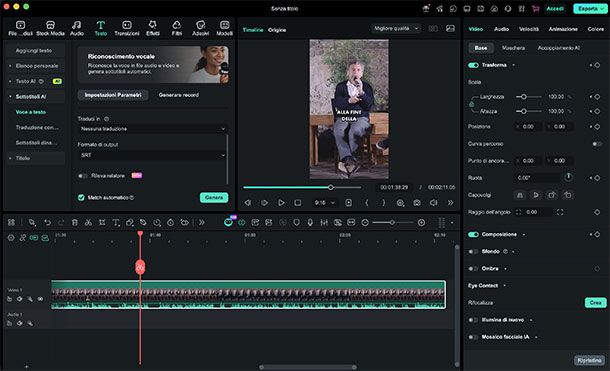Click the microphone voiceover icon
Screen dimensions: 610x371
pos(310,222)
